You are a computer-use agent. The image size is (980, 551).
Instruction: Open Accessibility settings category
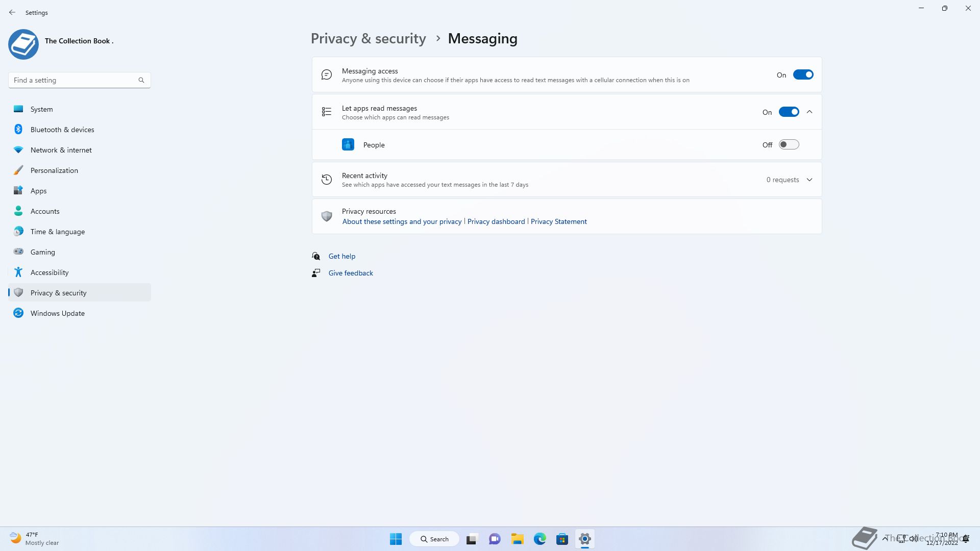pyautogui.click(x=80, y=272)
